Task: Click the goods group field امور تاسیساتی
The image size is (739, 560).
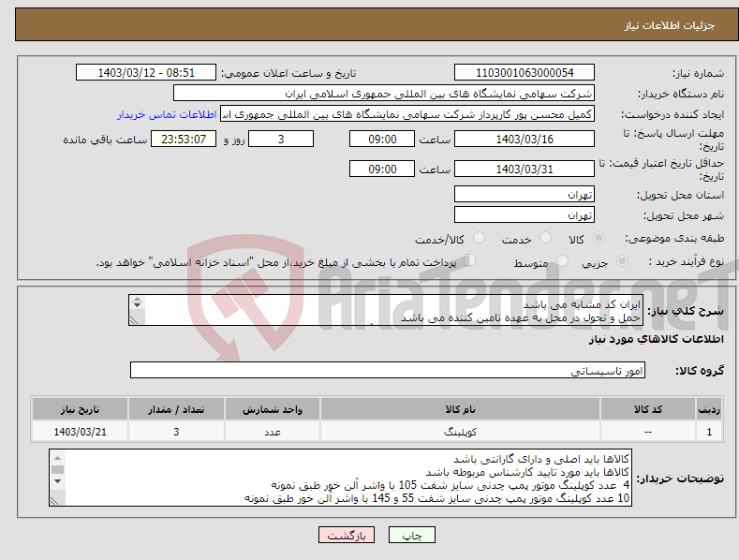Action: [388, 371]
